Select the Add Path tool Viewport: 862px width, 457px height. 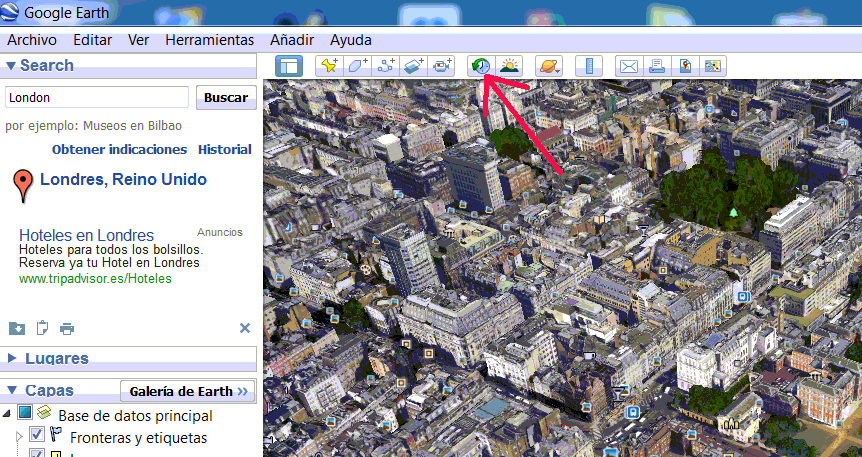click(385, 67)
